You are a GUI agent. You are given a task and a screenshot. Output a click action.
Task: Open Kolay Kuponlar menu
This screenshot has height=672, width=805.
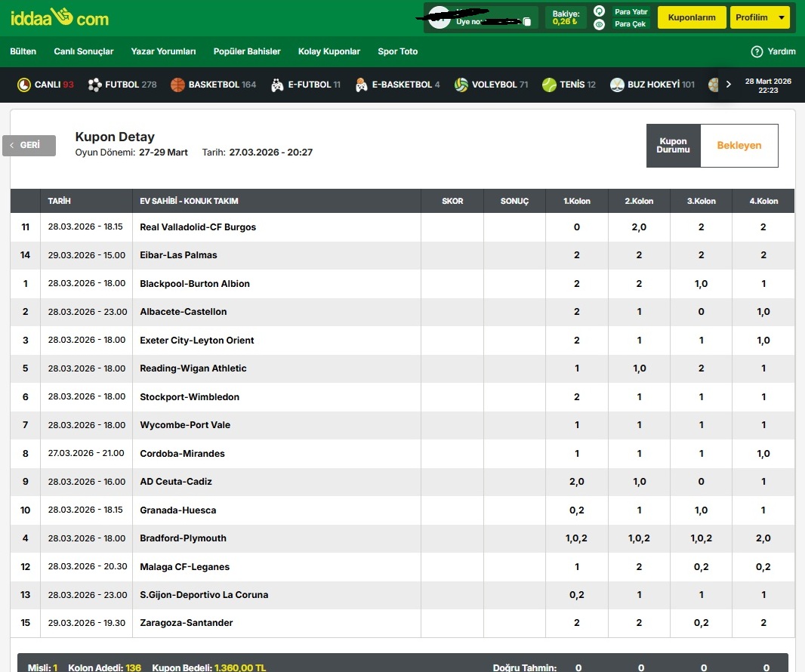pyautogui.click(x=329, y=51)
